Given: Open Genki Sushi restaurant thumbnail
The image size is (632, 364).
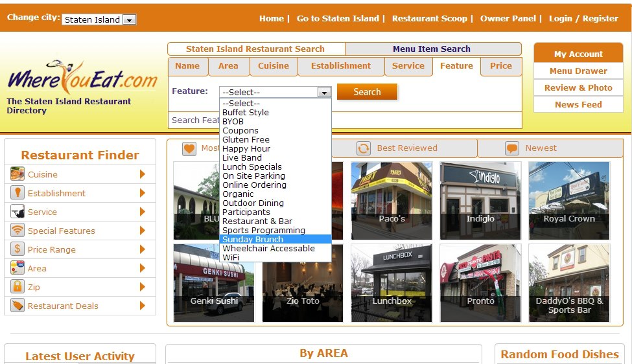Looking at the screenshot, I should (x=214, y=282).
